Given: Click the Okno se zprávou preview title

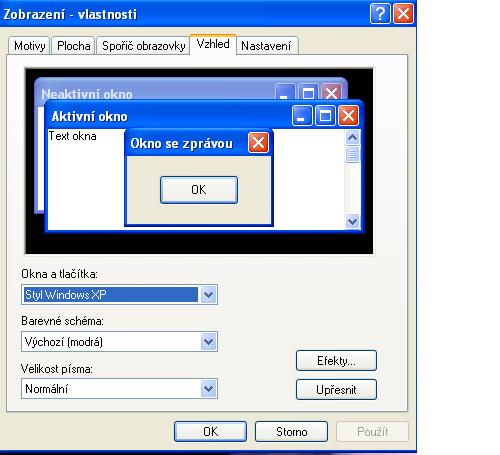Looking at the screenshot, I should click(182, 143).
